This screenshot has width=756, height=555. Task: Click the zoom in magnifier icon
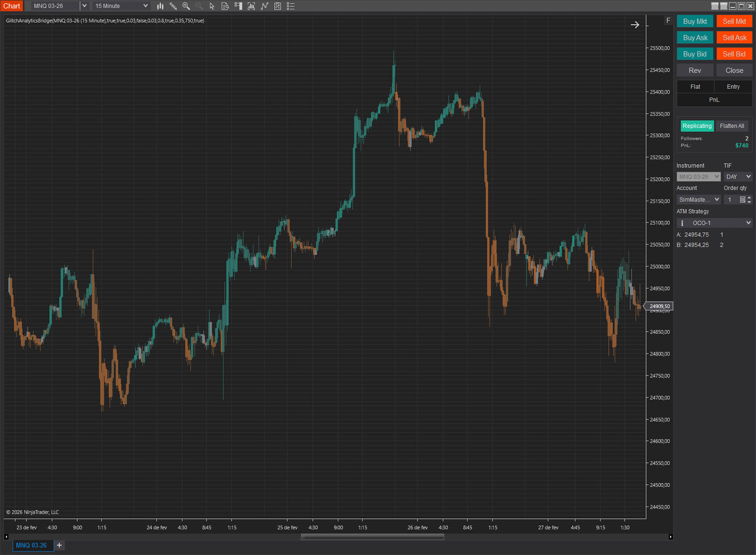[186, 6]
